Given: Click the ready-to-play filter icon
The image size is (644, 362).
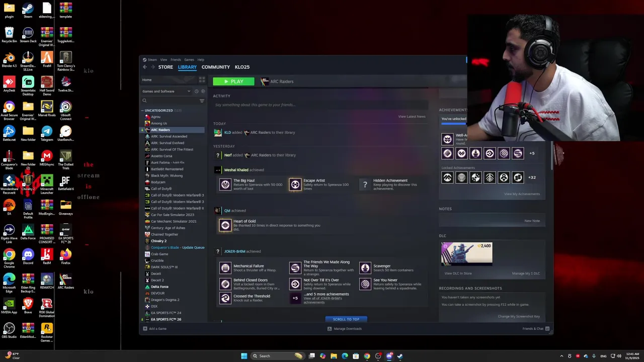Looking at the screenshot, I should coord(203,91).
